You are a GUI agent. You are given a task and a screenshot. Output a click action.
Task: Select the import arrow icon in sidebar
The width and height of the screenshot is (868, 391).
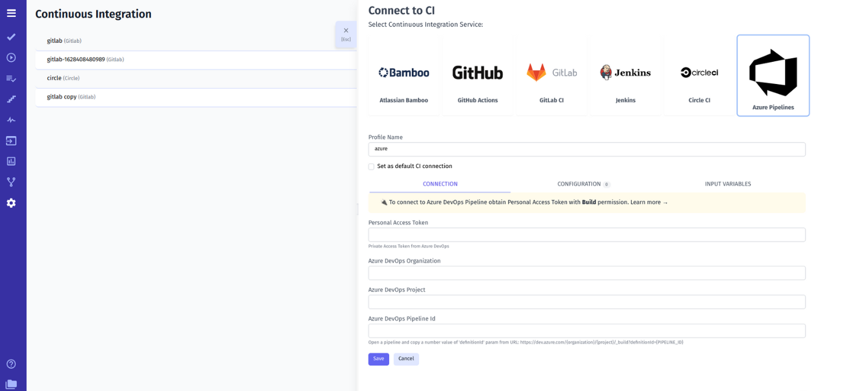click(x=12, y=141)
